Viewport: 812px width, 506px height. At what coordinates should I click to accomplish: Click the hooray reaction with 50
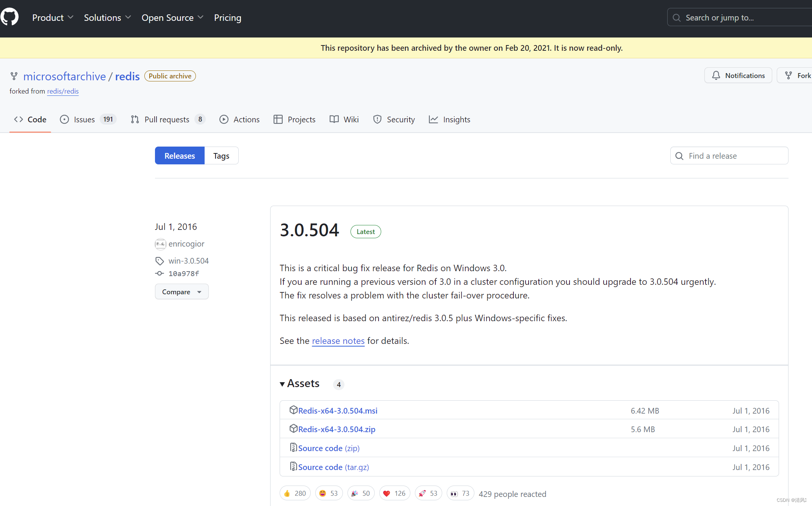point(361,494)
